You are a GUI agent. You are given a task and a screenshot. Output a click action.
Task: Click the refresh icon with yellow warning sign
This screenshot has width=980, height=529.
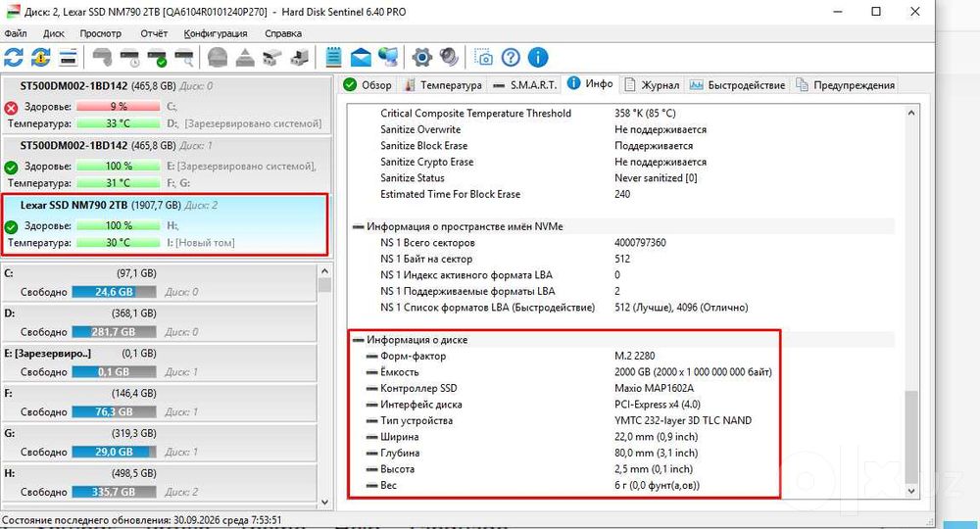pos(40,58)
